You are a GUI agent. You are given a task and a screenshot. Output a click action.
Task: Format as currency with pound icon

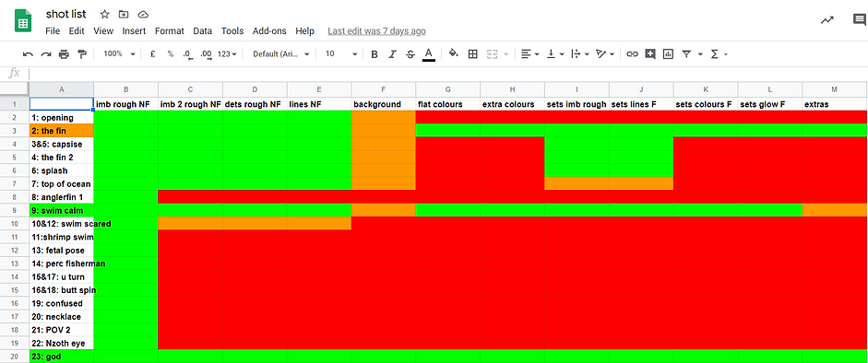[152, 54]
